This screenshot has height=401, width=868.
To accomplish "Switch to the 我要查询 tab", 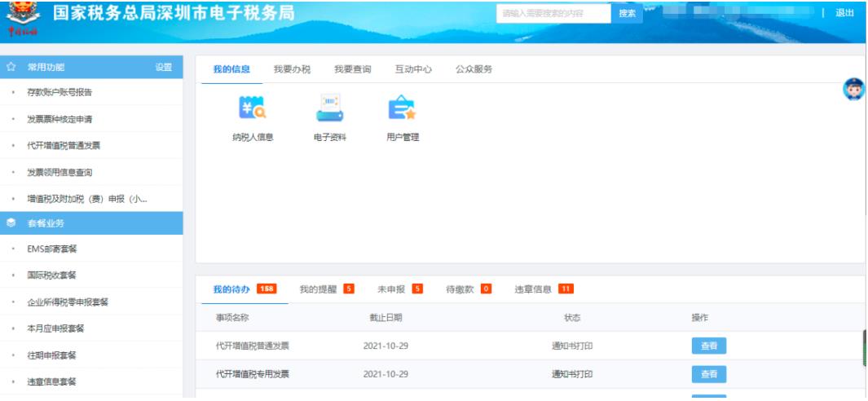I will [352, 69].
